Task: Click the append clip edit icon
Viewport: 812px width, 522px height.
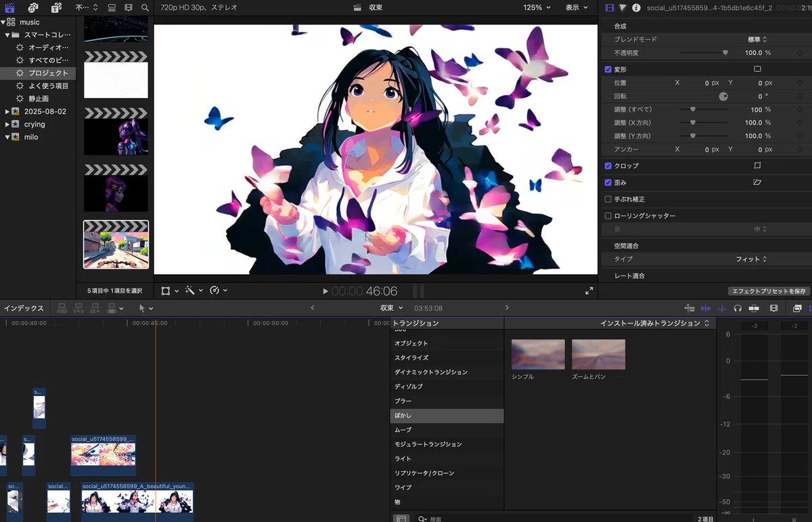Action: 95,308
